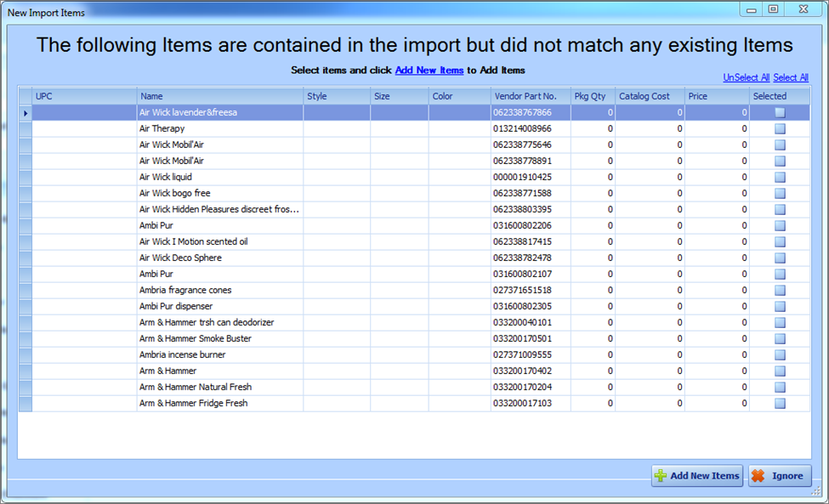Toggle checkbox for Air Wick lavender&freesa

click(x=780, y=113)
